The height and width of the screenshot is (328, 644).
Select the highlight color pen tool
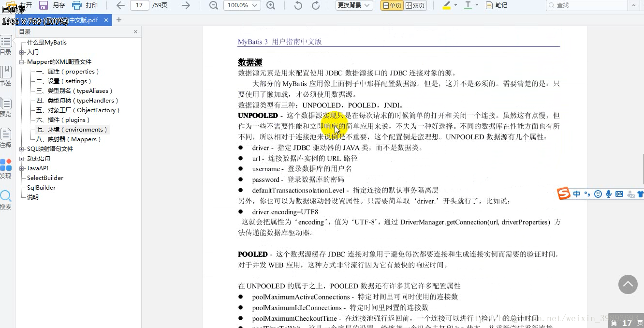point(447,5)
